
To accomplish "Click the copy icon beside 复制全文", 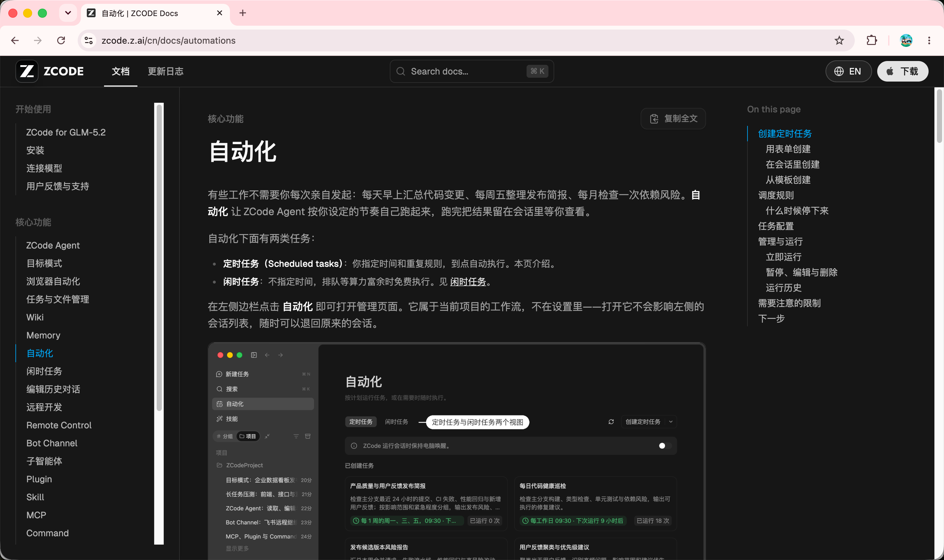I will pos(654,119).
